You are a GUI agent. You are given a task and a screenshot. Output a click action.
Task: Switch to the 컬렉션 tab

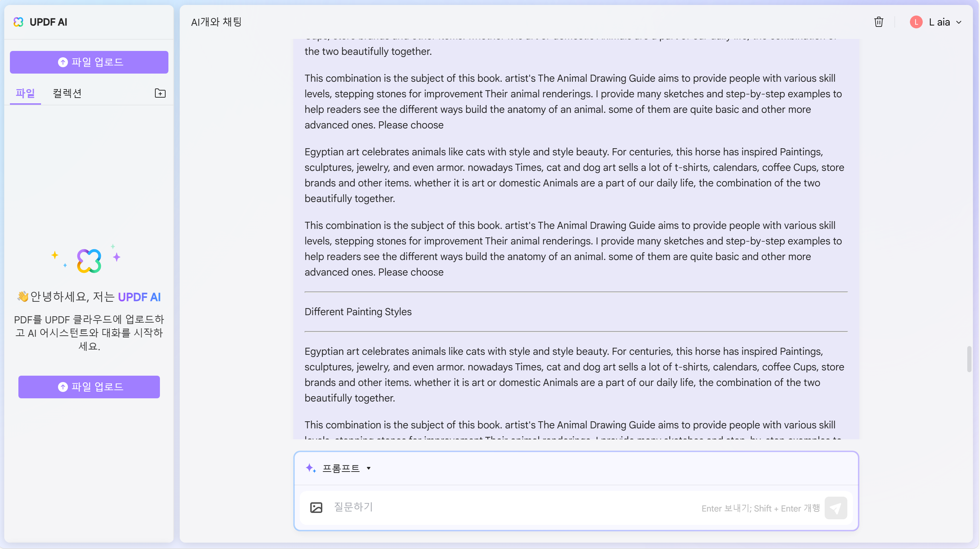click(67, 93)
